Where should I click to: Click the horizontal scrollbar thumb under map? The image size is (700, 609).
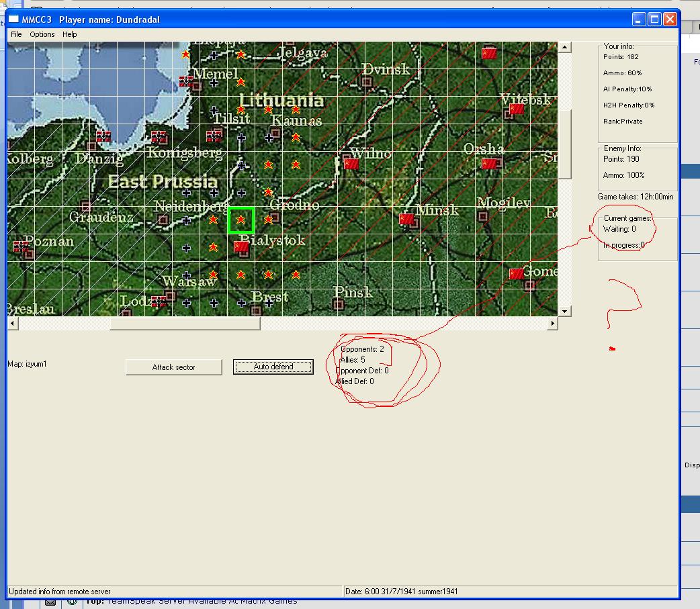[185, 323]
